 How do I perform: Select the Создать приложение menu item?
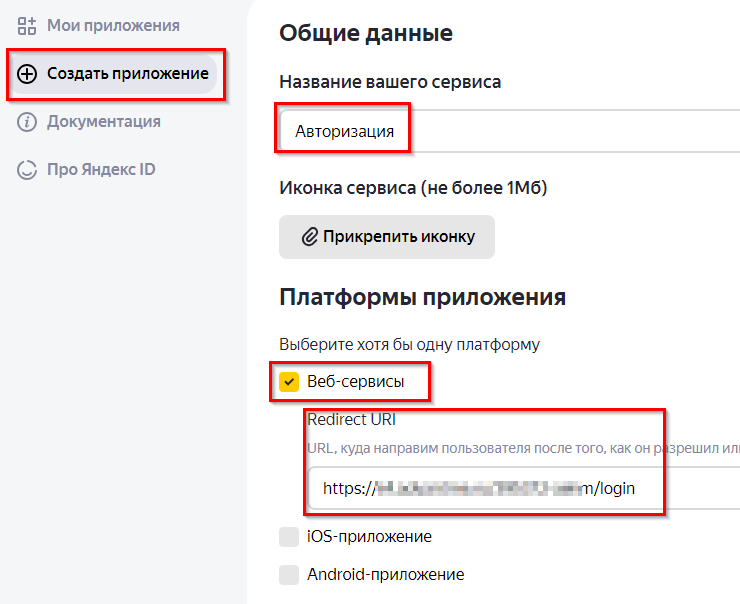pyautogui.click(x=127, y=74)
